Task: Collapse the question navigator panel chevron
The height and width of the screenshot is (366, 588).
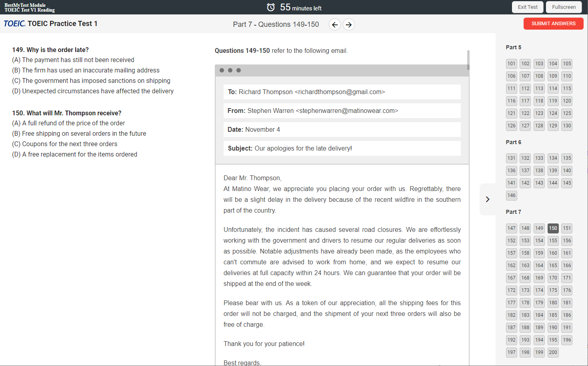Action: coord(488,199)
